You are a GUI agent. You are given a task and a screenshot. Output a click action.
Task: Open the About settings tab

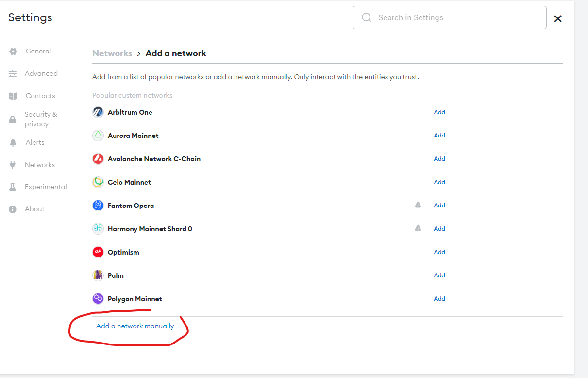tap(34, 209)
